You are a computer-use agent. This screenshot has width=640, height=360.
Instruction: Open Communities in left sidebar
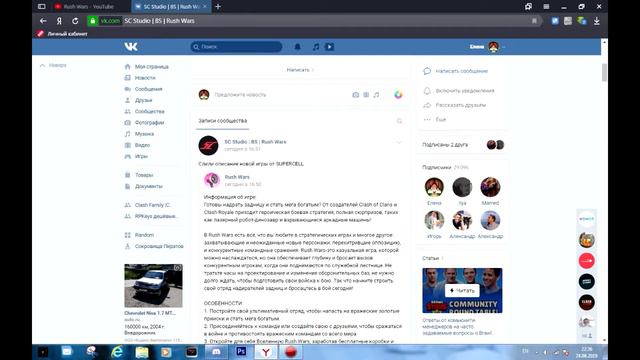(x=149, y=111)
